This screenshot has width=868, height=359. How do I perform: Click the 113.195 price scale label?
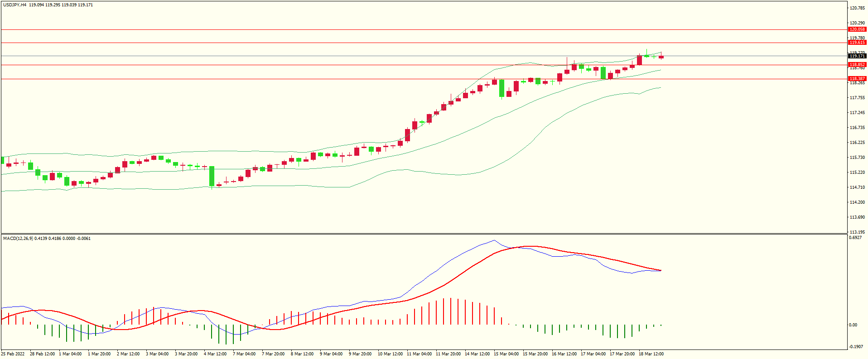coord(858,232)
